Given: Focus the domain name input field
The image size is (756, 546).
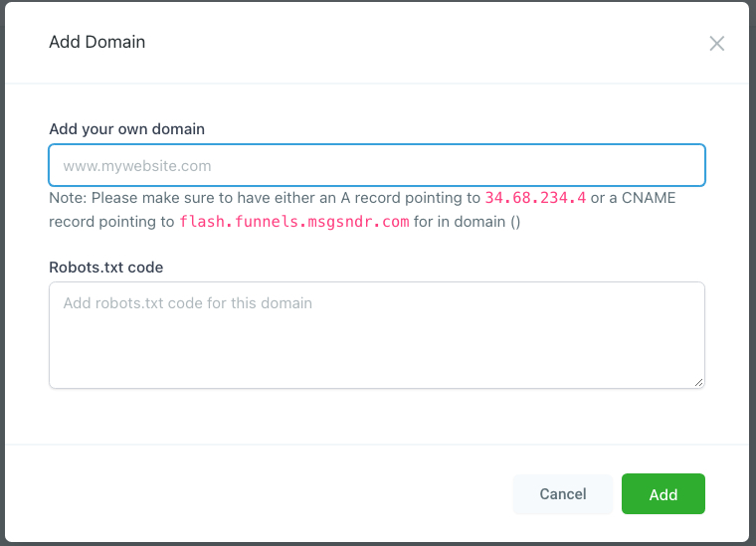Looking at the screenshot, I should click(x=377, y=165).
